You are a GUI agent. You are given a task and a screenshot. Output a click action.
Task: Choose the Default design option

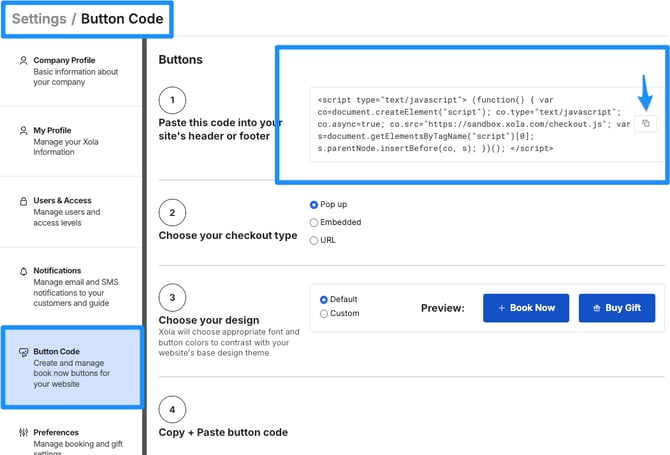324,299
